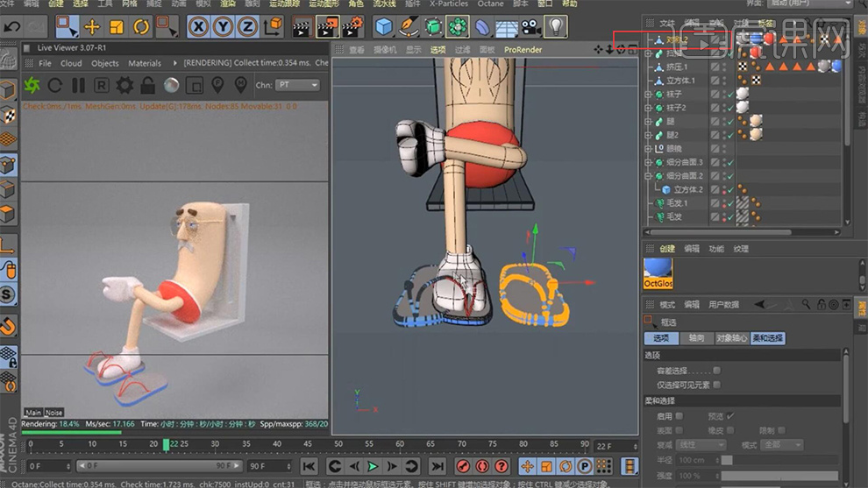Open the ProRender viewport menu
This screenshot has width=868, height=488.
point(523,50)
